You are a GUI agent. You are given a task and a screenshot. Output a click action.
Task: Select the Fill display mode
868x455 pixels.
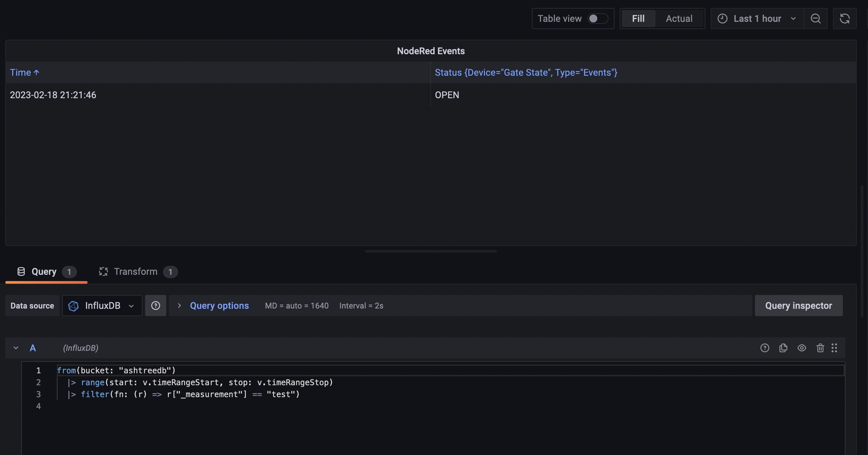[638, 19]
